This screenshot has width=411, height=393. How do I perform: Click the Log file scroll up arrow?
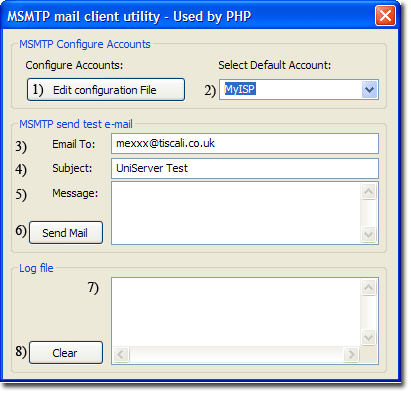369,287
